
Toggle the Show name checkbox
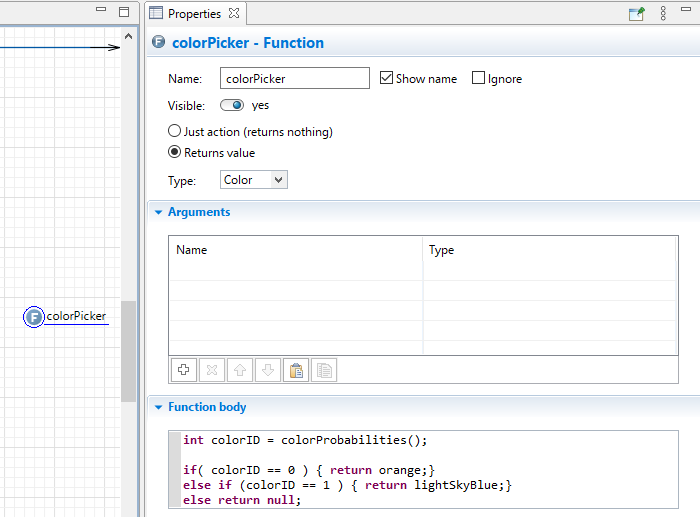click(x=386, y=78)
